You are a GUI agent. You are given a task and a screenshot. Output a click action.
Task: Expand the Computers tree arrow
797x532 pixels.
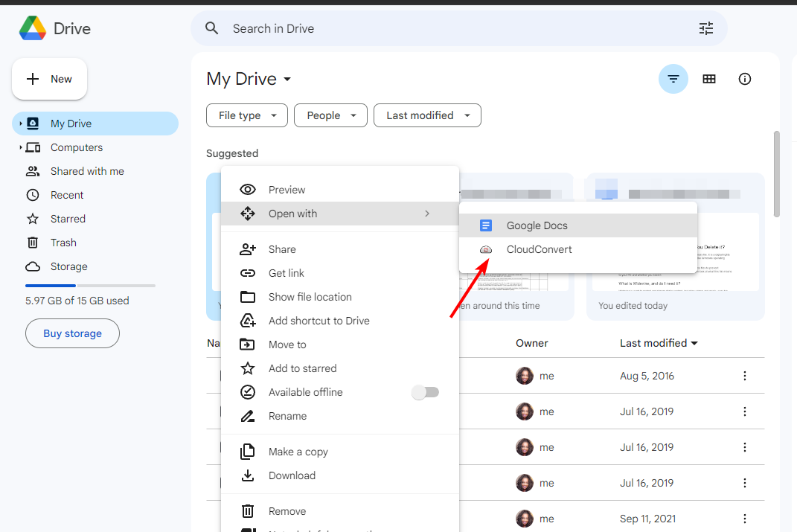pyautogui.click(x=20, y=147)
